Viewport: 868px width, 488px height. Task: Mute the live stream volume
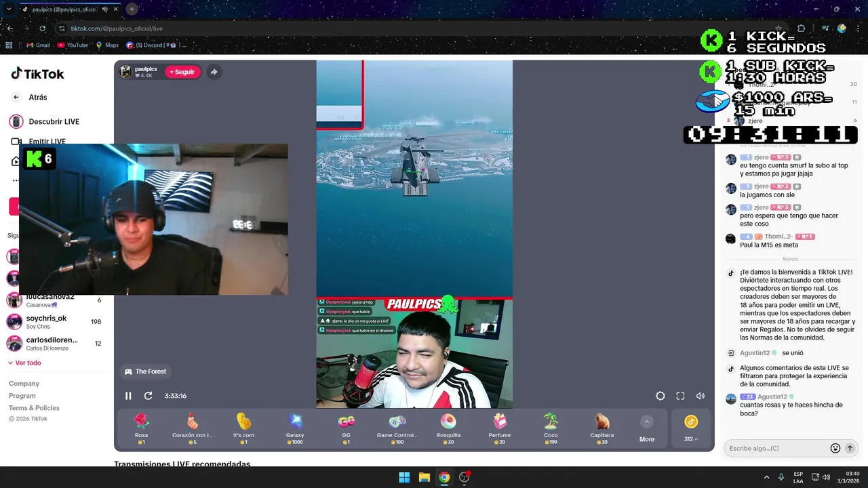tap(700, 396)
